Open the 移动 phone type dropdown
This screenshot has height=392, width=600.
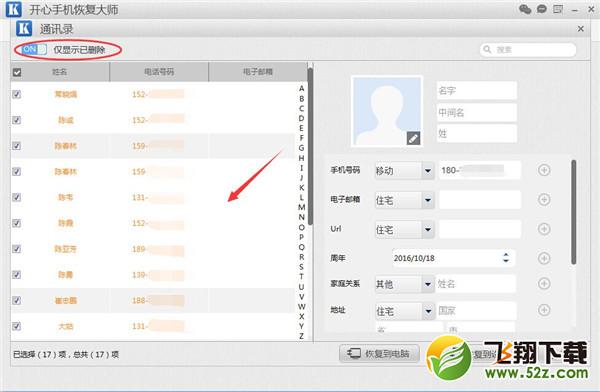point(404,170)
